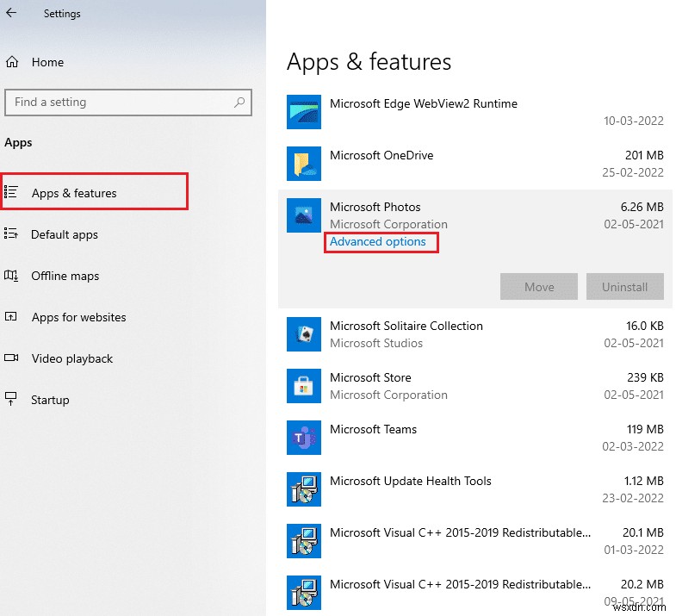Viewport: 676px width, 616px height.
Task: Open Video playback settings
Action: point(72,359)
